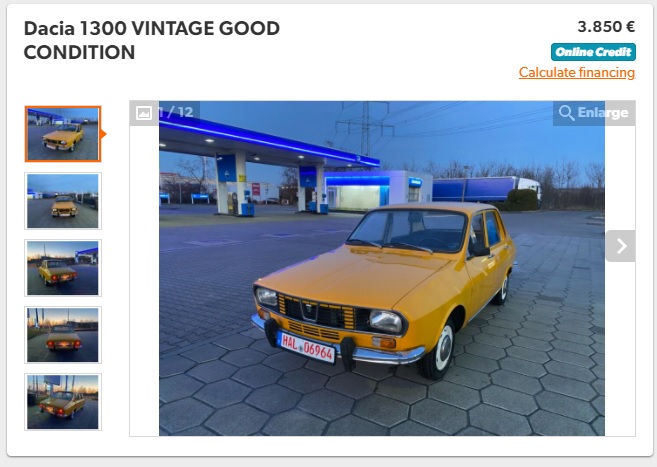Click the red HAL 06964 license plate
This screenshot has height=467, width=657.
coord(307,347)
